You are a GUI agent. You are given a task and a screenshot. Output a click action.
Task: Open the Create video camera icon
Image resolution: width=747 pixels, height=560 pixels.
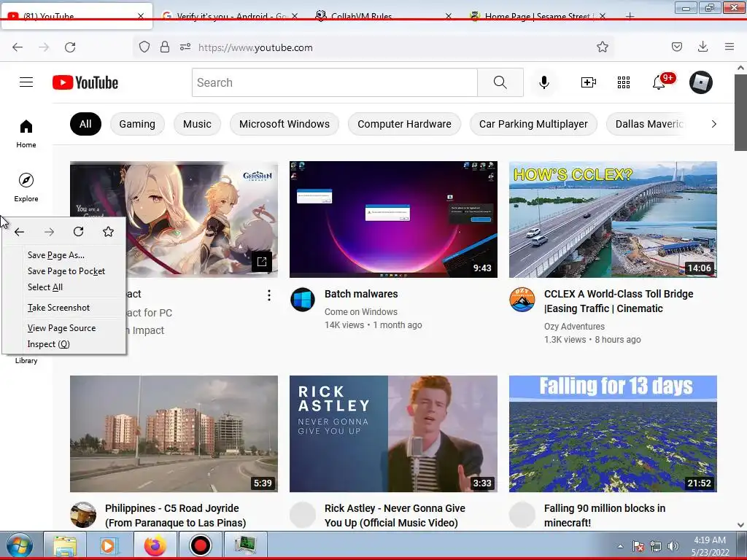click(x=589, y=82)
